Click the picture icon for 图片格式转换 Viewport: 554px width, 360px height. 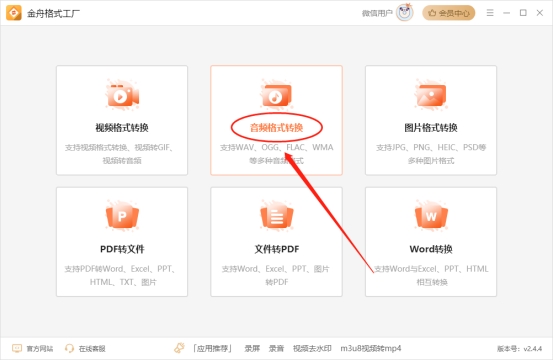pos(431,95)
